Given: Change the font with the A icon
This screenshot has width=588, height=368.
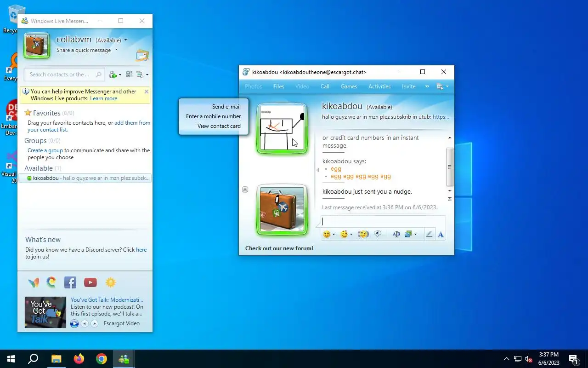Looking at the screenshot, I should tap(441, 234).
